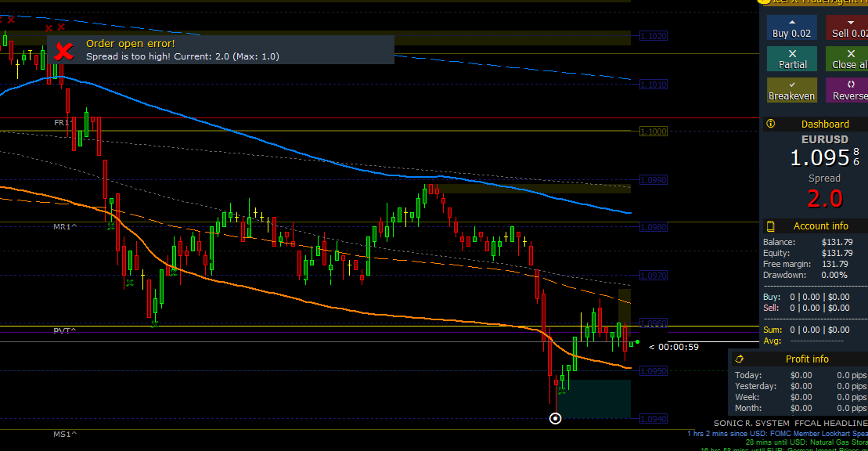Viewport: 868px width, 451px height.
Task: Click the 1.095 price quote
Action: coord(819,158)
